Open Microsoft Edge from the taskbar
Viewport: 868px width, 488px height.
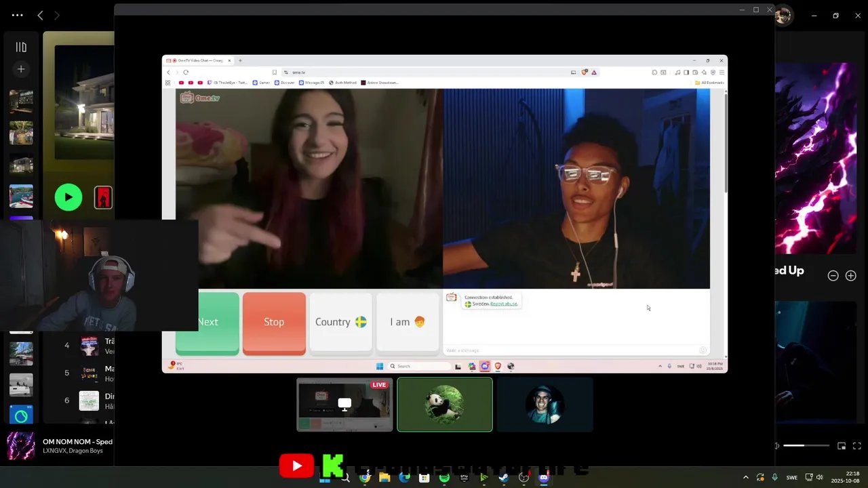pos(405,478)
